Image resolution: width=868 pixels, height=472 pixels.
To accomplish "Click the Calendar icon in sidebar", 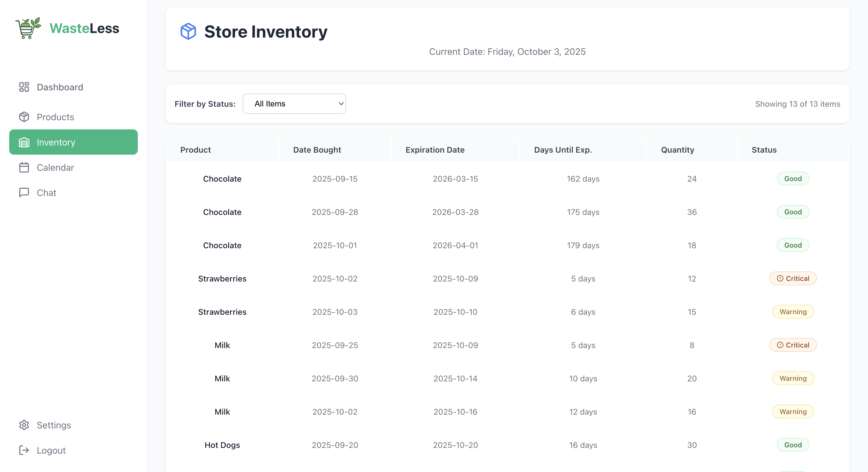I will coord(24,168).
